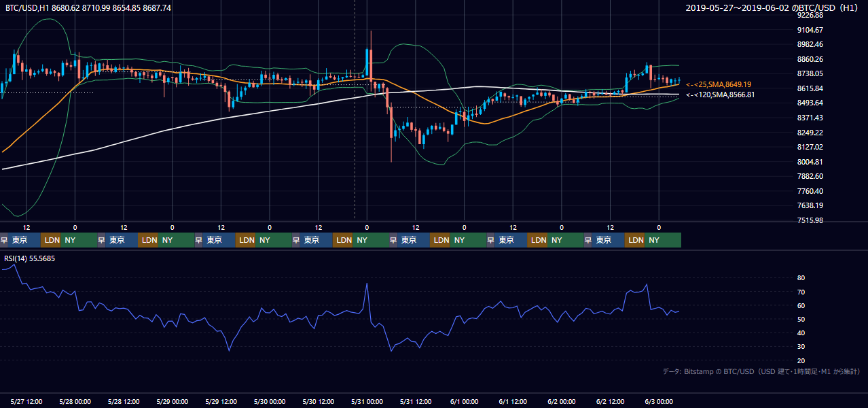Click price axis value 8860.26
Image resolution: width=868 pixels, height=408 pixels.
tap(810, 59)
